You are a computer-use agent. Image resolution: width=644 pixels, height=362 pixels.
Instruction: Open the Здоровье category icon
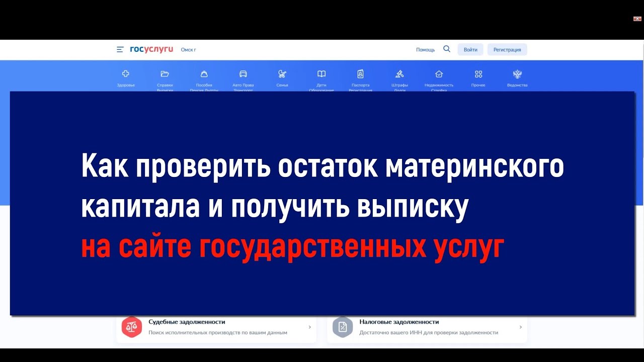tap(126, 74)
